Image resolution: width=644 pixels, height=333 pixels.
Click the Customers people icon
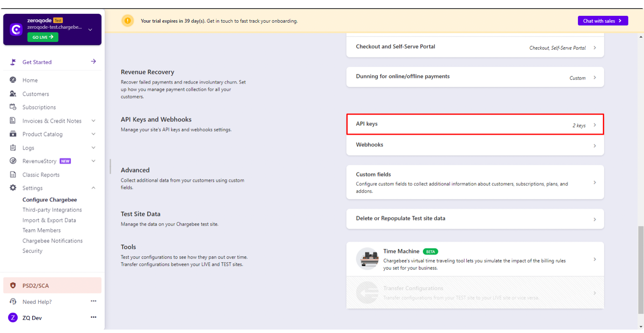13,94
